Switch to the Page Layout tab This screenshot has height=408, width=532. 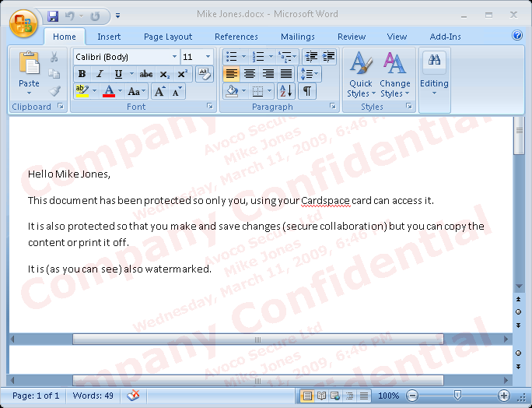tap(168, 37)
